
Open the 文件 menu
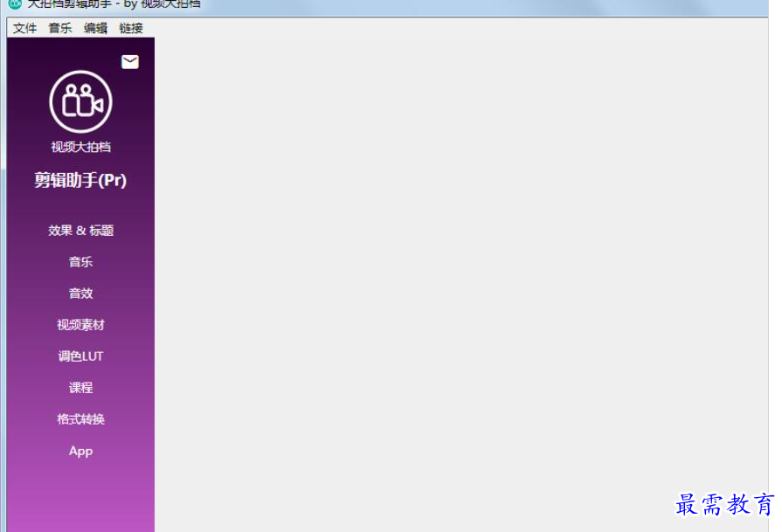pyautogui.click(x=25, y=28)
